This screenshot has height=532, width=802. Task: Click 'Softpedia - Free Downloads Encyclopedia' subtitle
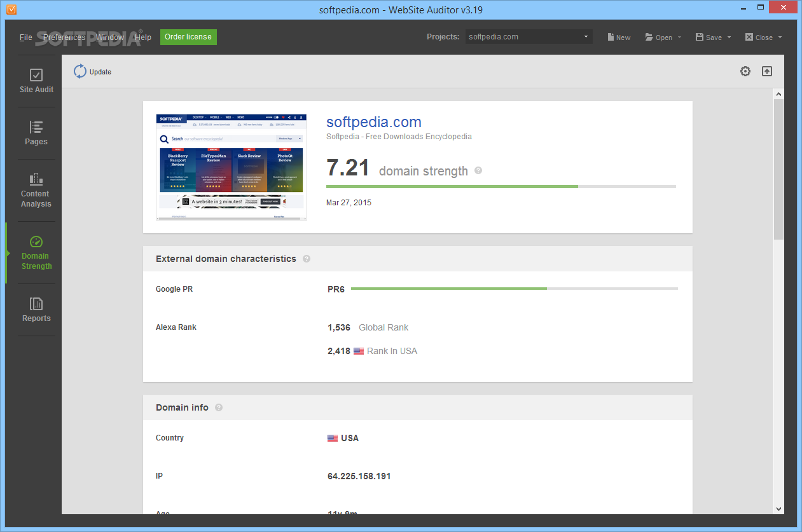coord(399,137)
